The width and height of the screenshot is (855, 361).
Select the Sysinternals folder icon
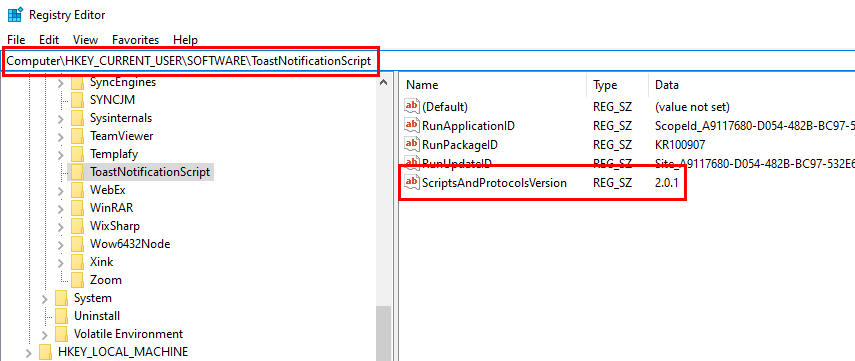click(77, 118)
